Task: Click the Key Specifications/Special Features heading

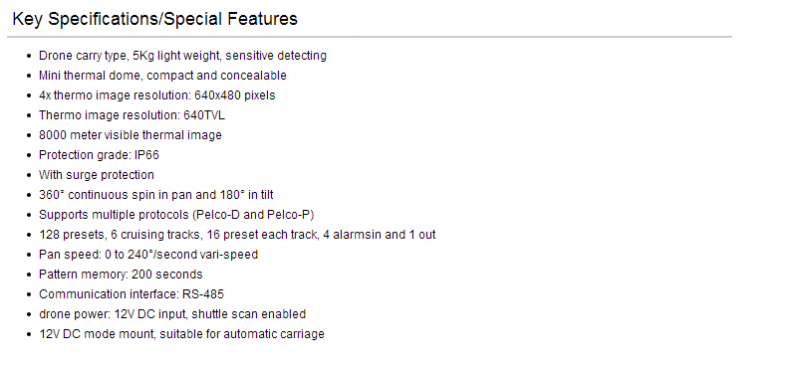Action: click(155, 19)
